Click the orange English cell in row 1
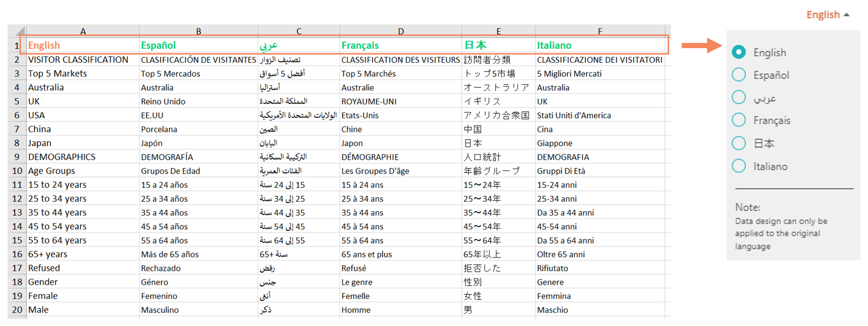This screenshot has width=868, height=326. click(x=83, y=45)
